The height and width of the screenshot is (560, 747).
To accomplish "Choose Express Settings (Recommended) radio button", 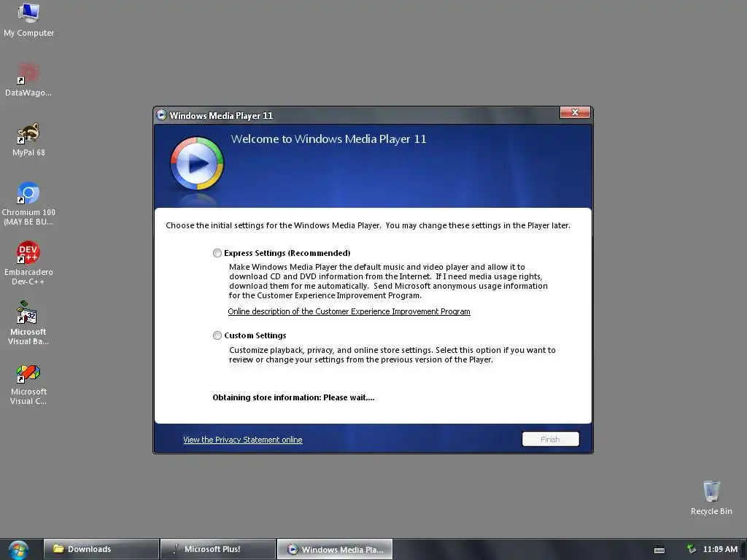I will tap(217, 253).
